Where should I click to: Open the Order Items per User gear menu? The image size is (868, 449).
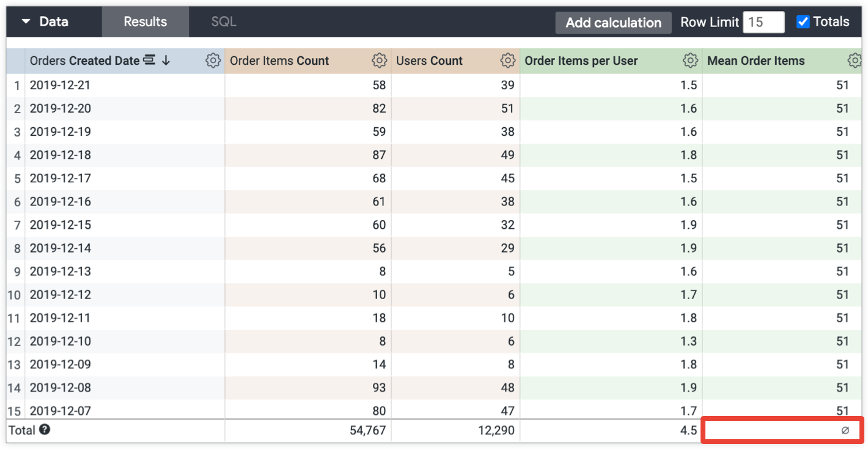point(690,61)
